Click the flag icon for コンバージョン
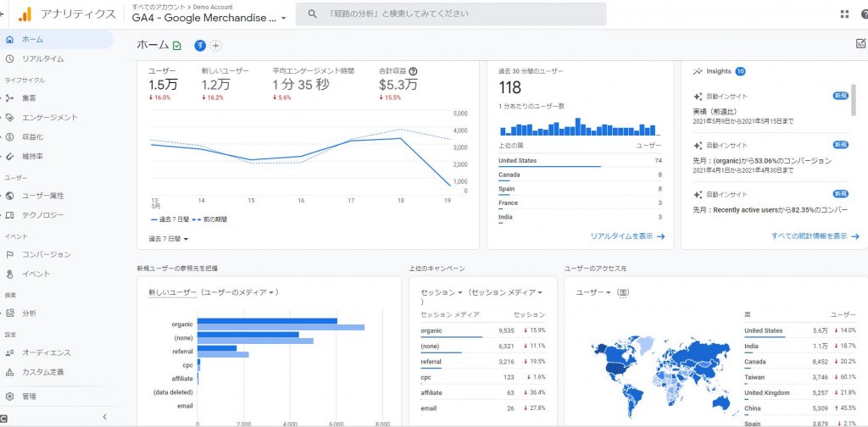This screenshot has width=868, height=427. [x=9, y=254]
